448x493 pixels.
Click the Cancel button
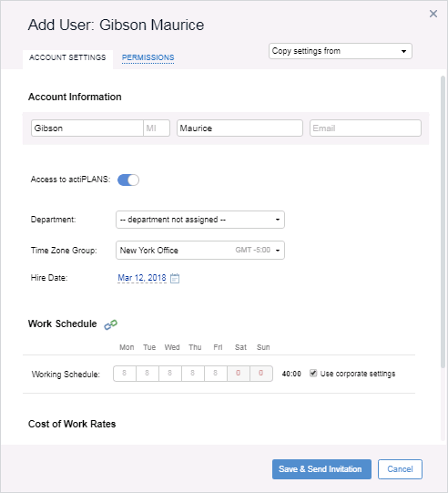[x=400, y=469]
